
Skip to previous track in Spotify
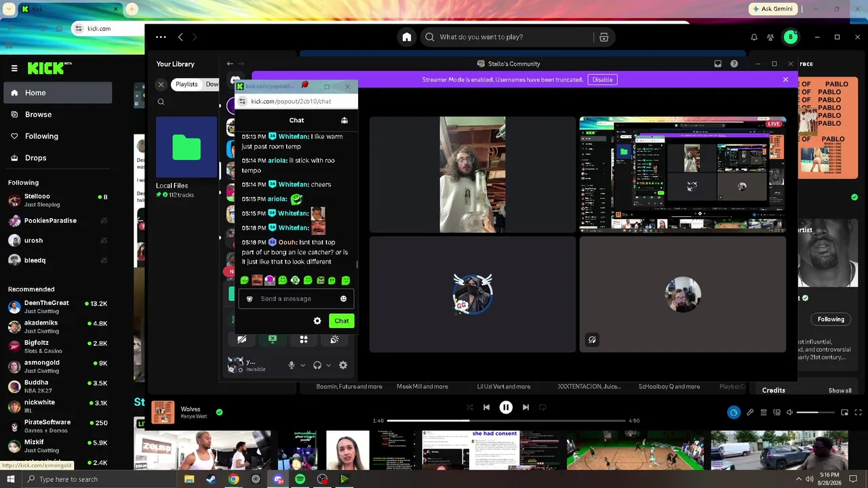click(486, 407)
